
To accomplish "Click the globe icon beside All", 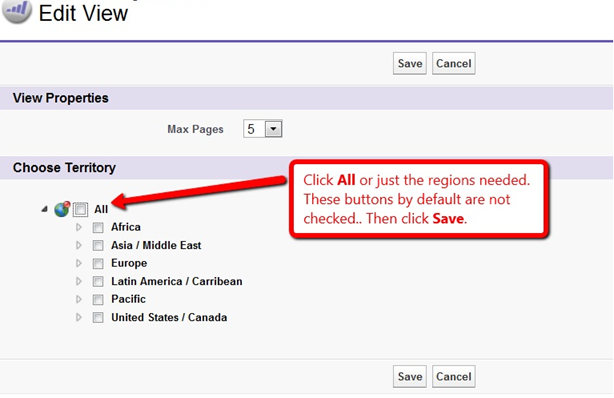I will 62,209.
